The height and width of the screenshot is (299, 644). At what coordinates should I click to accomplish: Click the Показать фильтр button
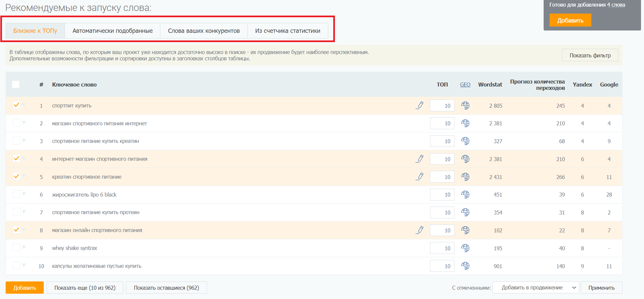tap(590, 55)
